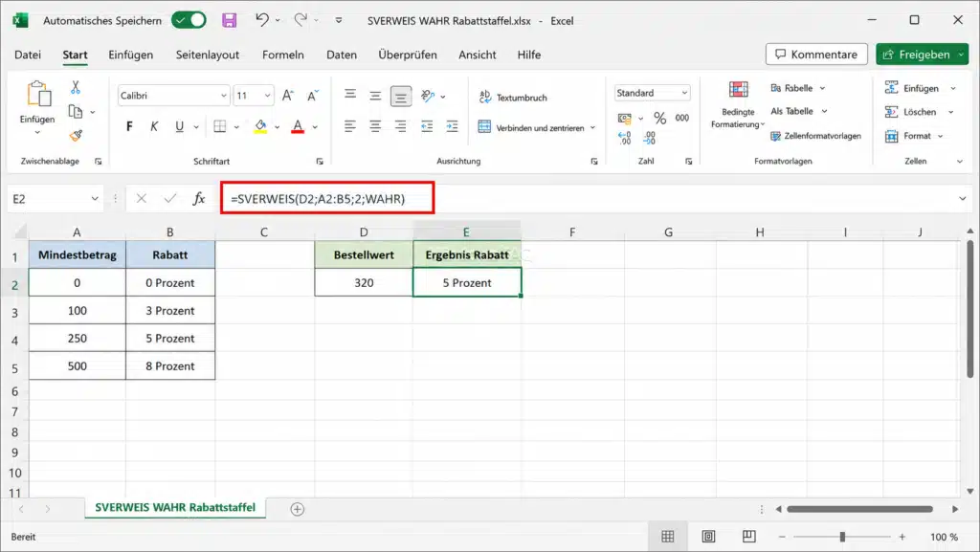
Task: Open the Standard number format dropdown
Action: click(x=684, y=93)
